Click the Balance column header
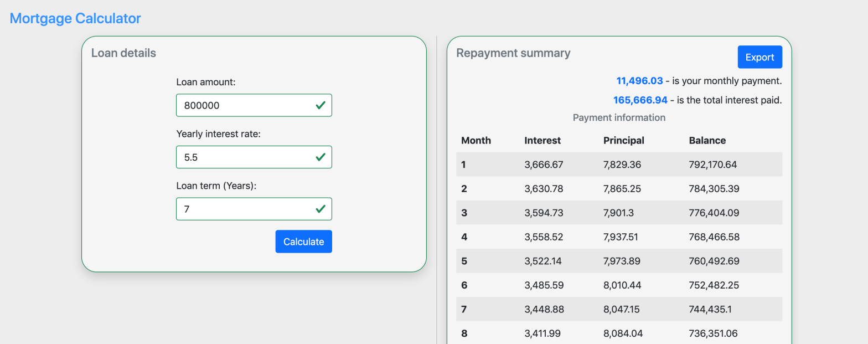Image resolution: width=868 pixels, height=344 pixels. pos(707,141)
